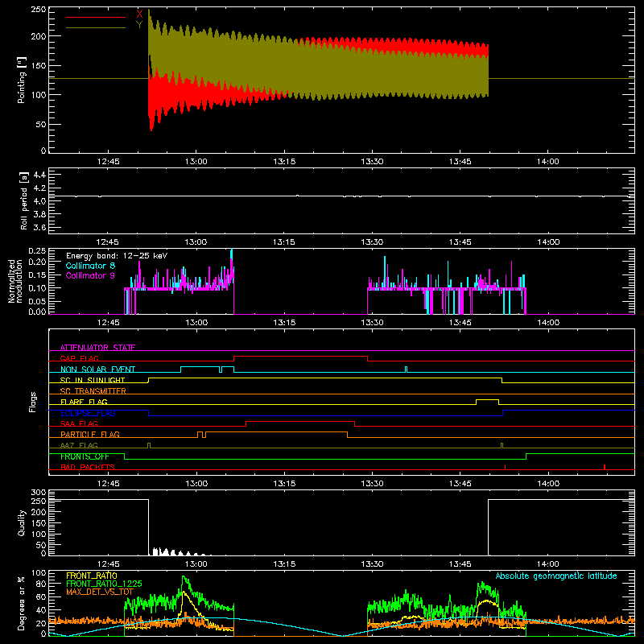Viewport: 644px width, 644px height.
Task: Select the red X legend label
Action: click(x=139, y=14)
